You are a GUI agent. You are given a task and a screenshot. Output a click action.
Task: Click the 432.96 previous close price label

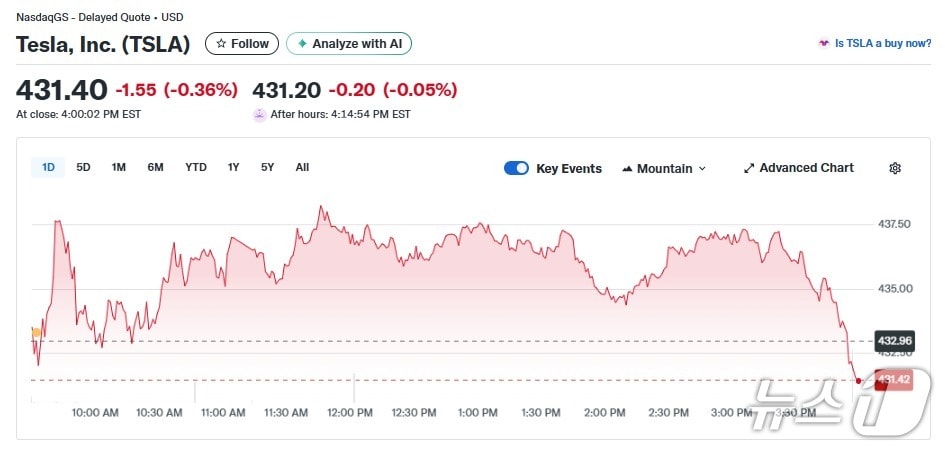coord(893,340)
